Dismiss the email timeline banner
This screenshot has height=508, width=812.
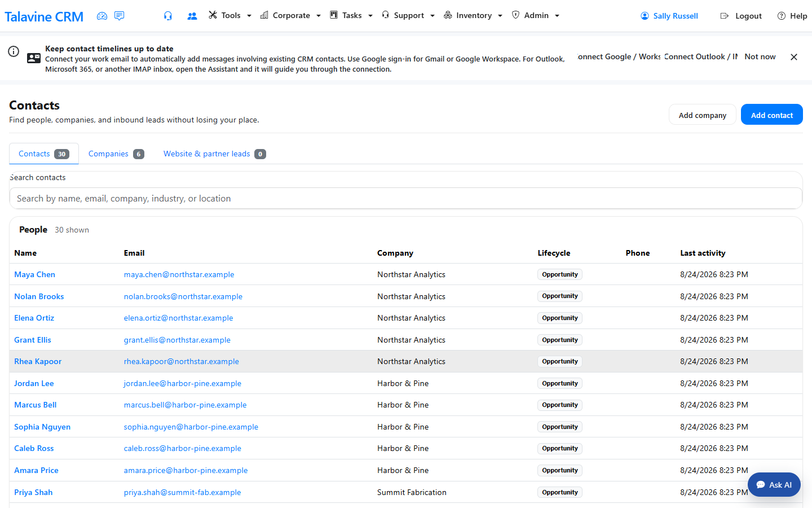(794, 57)
